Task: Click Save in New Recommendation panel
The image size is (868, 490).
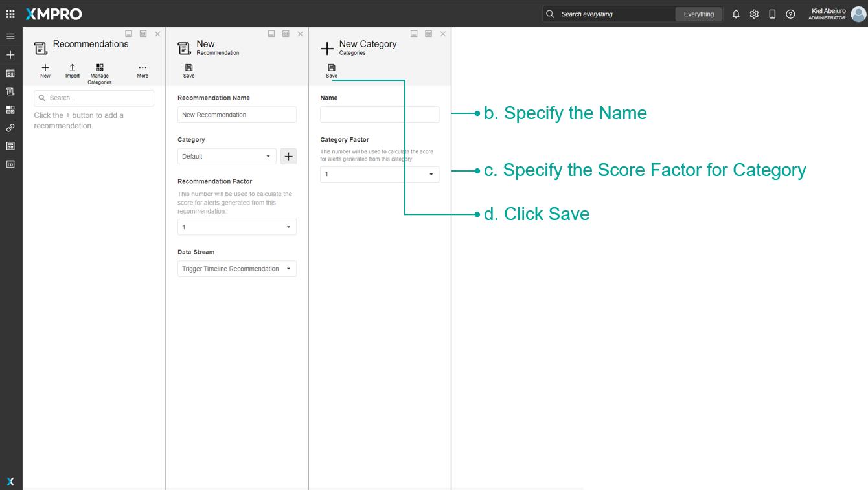Action: click(188, 71)
